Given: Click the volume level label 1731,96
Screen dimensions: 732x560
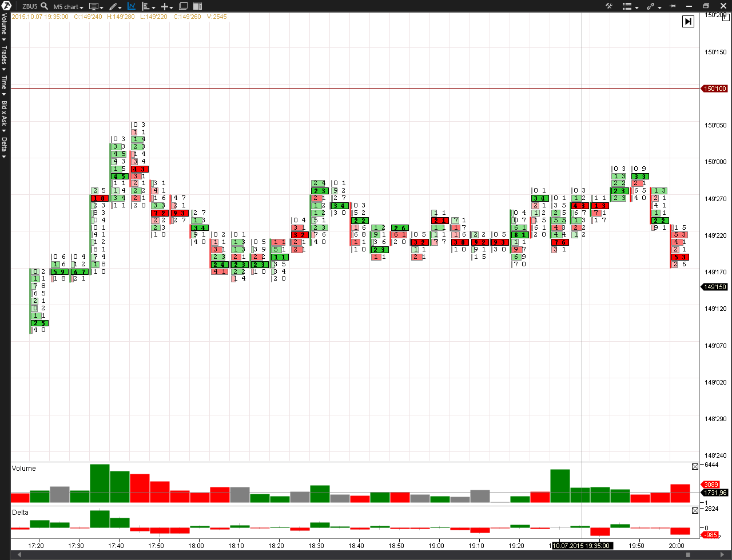Looking at the screenshot, I should click(714, 493).
